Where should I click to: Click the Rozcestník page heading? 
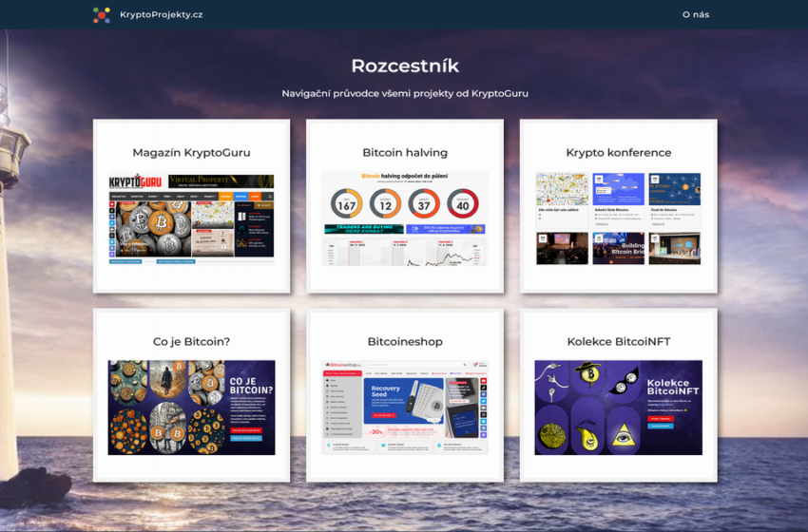(405, 66)
